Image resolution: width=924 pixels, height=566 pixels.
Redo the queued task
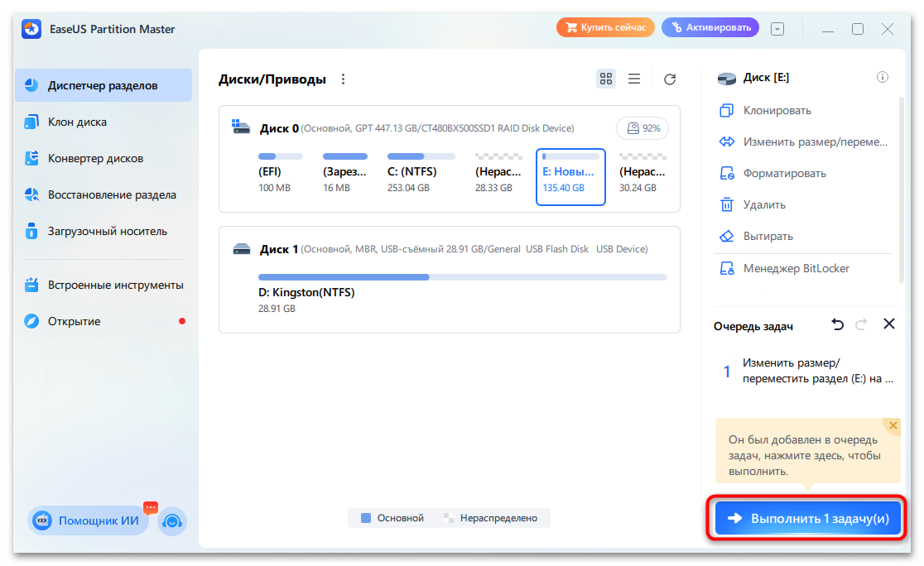tap(862, 324)
